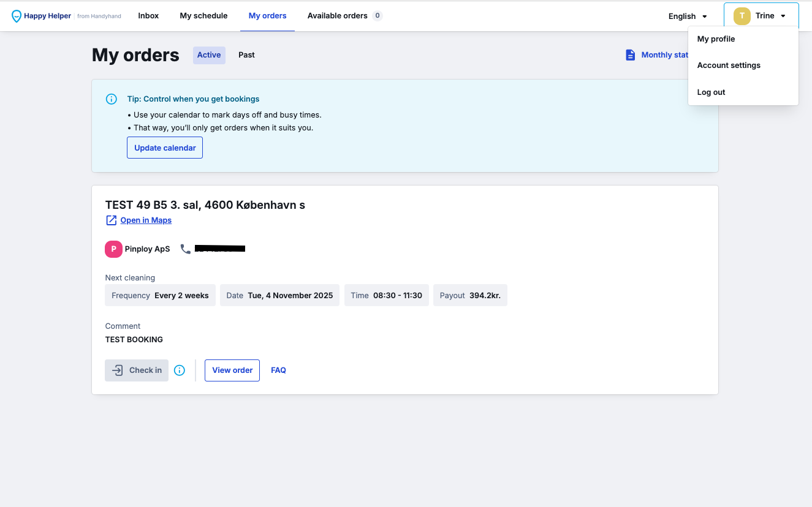Click the info icon beside Check in
The height and width of the screenshot is (507, 812).
coord(179,370)
